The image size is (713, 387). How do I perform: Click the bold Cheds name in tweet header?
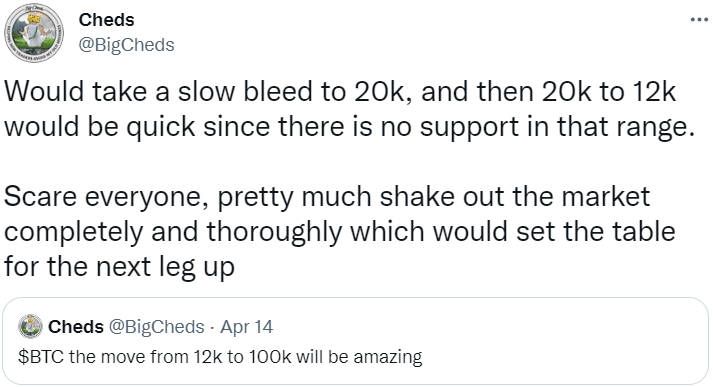(106, 20)
